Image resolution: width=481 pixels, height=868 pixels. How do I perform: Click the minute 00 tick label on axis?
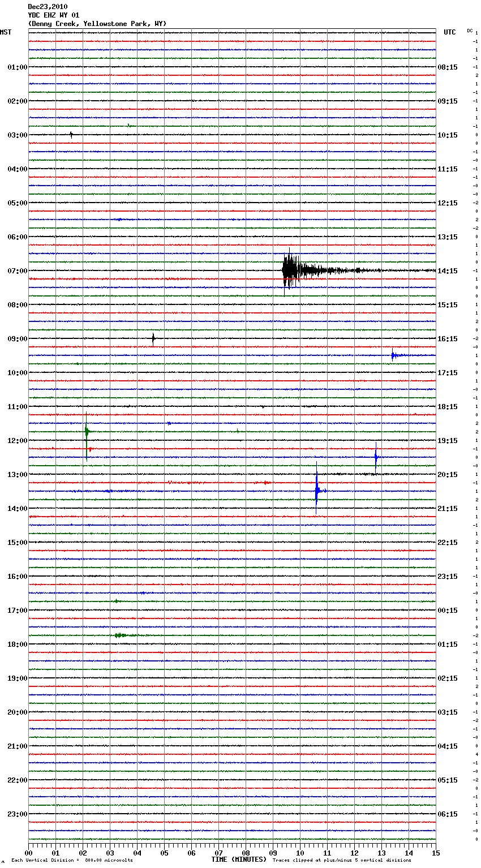(x=28, y=853)
